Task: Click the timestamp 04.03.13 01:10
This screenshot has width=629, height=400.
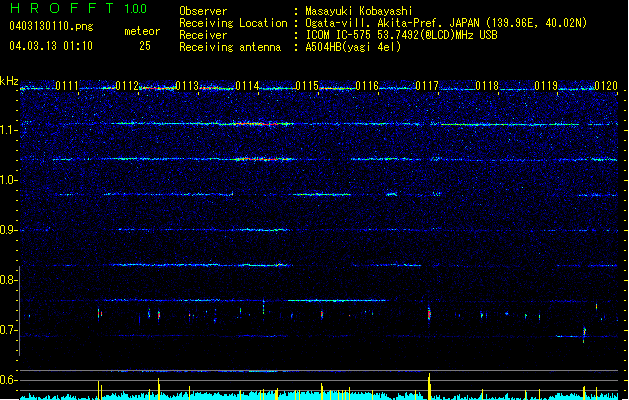Action: pos(51,46)
